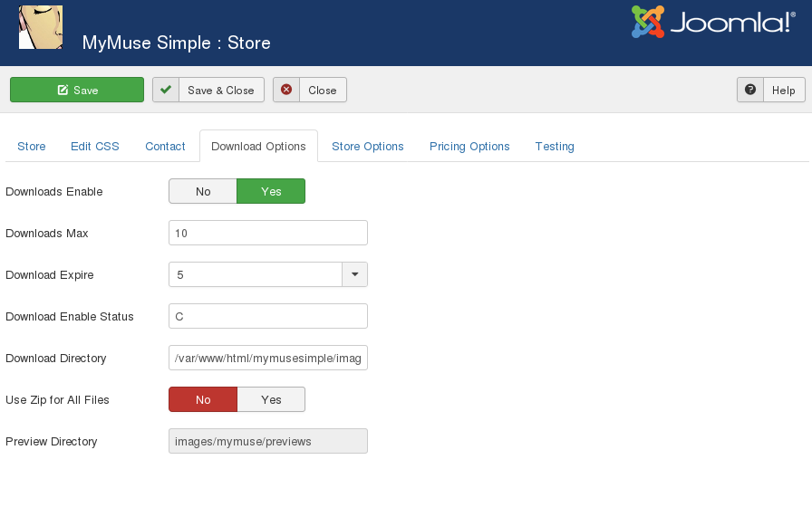
Task: Click the question mark help icon
Action: click(x=750, y=90)
